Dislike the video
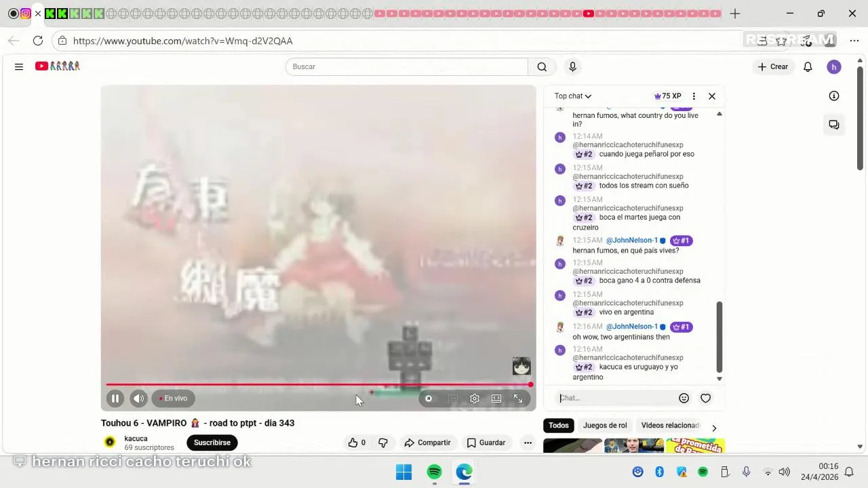Screen dimensions: 868x488 click(x=382, y=443)
